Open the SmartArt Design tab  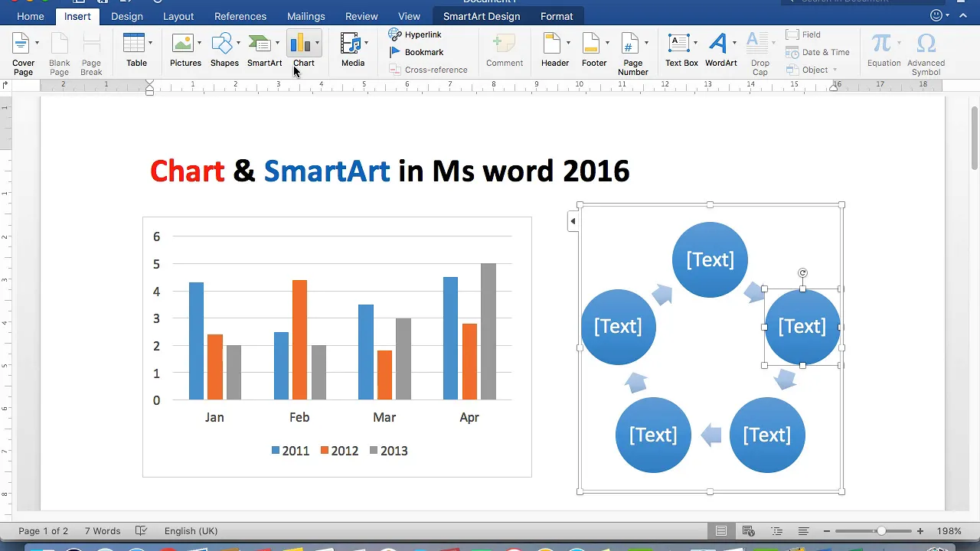click(x=482, y=16)
